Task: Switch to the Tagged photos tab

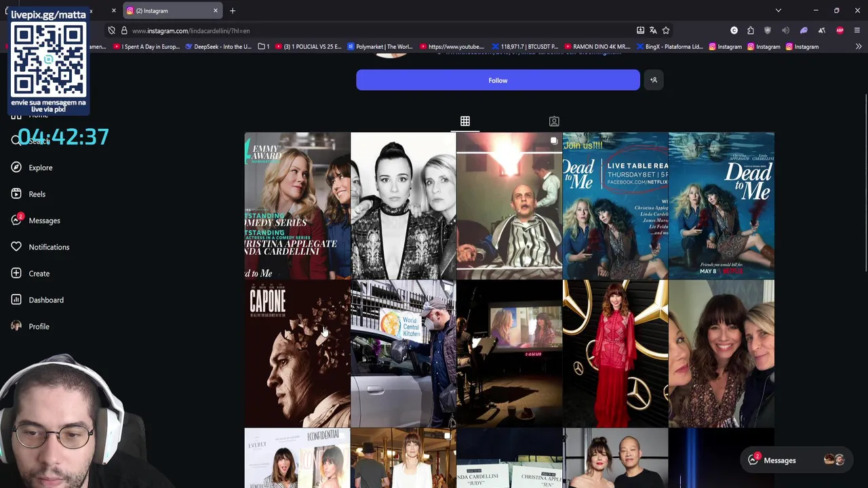Action: [554, 121]
